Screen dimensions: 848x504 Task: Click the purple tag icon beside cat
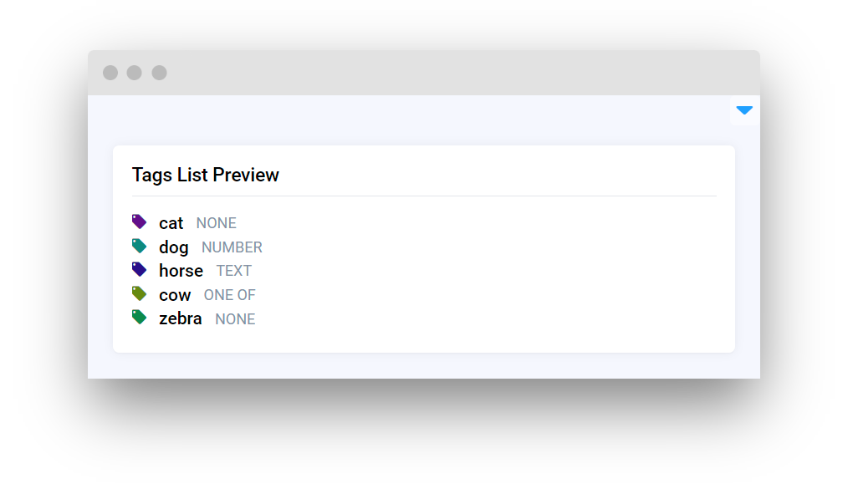[139, 222]
